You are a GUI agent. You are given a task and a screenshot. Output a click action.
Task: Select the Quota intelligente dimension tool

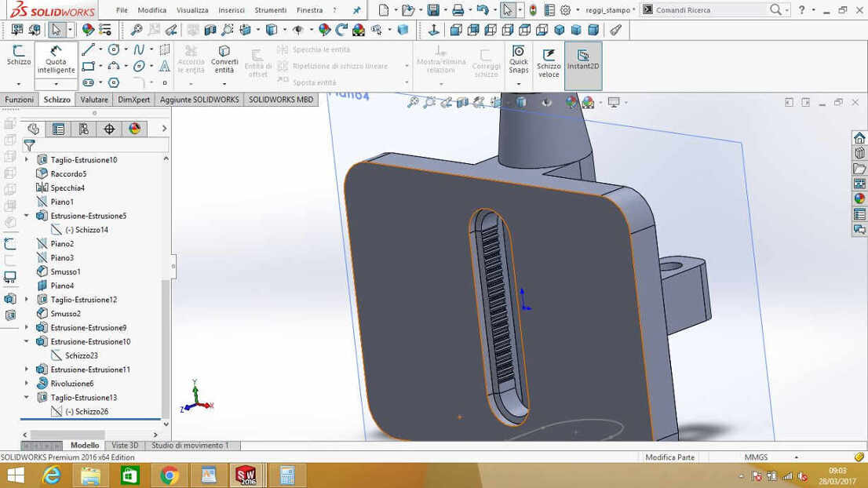point(56,60)
